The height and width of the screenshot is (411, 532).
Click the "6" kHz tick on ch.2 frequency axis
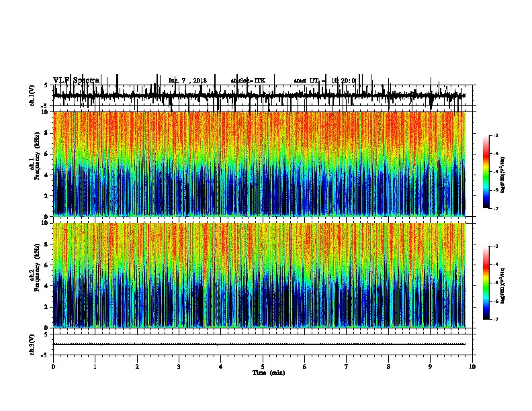click(47, 265)
